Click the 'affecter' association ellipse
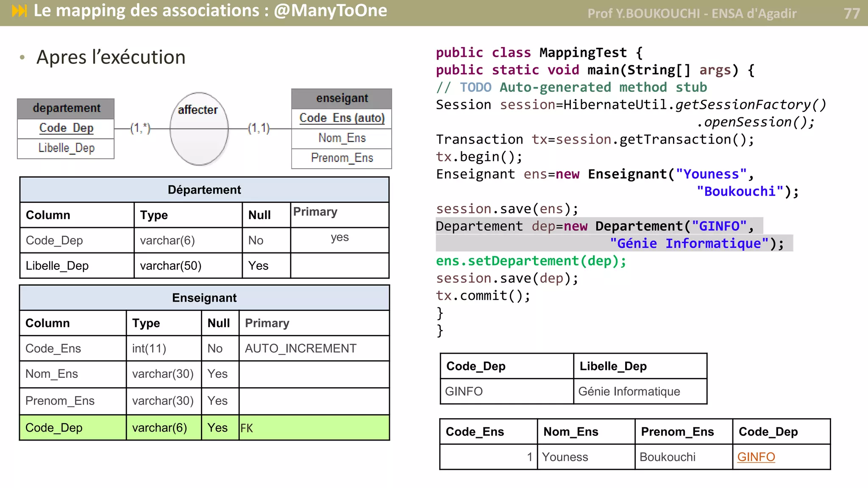 (199, 129)
